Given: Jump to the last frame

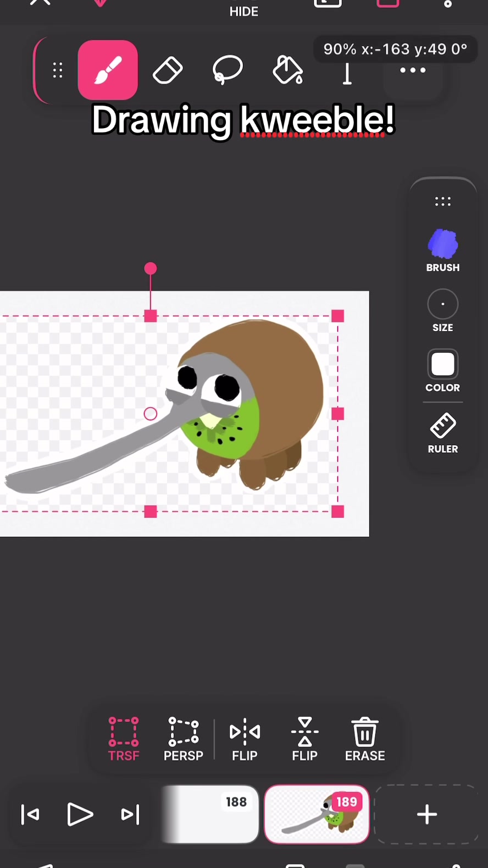Looking at the screenshot, I should point(130,815).
